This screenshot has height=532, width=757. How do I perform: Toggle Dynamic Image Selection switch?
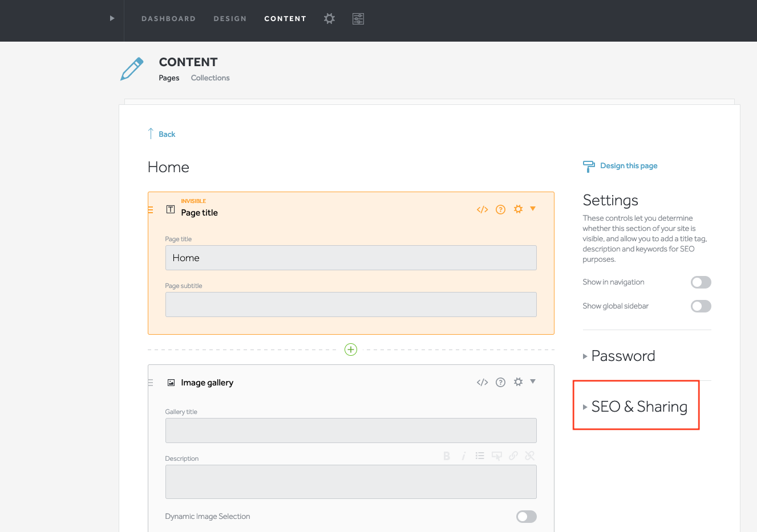pyautogui.click(x=526, y=517)
